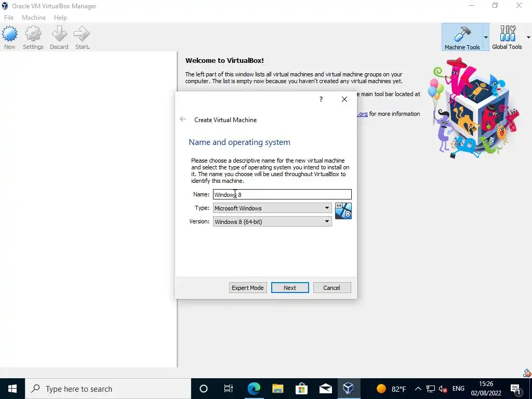Select the Machine Tools button

click(462, 37)
